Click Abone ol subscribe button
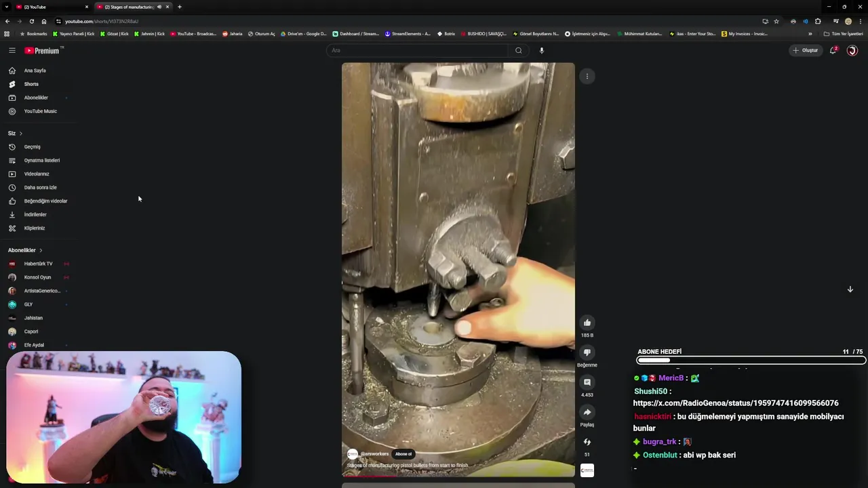The image size is (868, 488). point(403,454)
